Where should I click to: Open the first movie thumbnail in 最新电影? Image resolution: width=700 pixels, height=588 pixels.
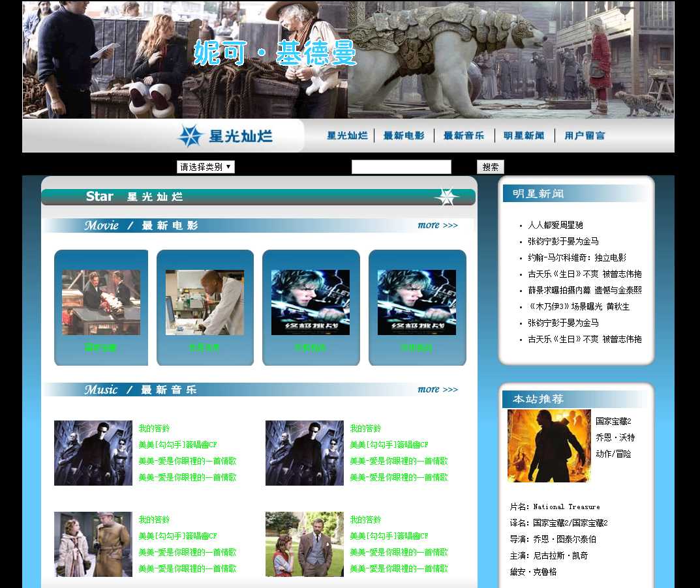[101, 302]
